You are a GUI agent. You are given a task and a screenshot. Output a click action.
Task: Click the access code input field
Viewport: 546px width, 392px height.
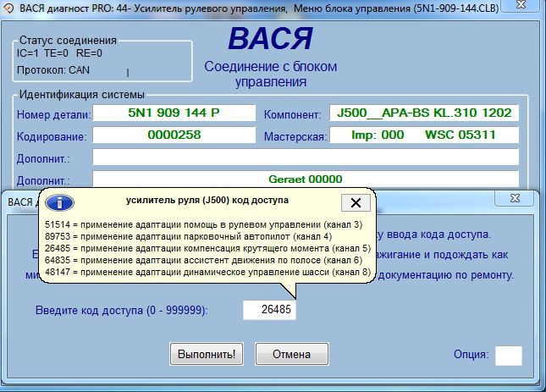pyautogui.click(x=269, y=310)
